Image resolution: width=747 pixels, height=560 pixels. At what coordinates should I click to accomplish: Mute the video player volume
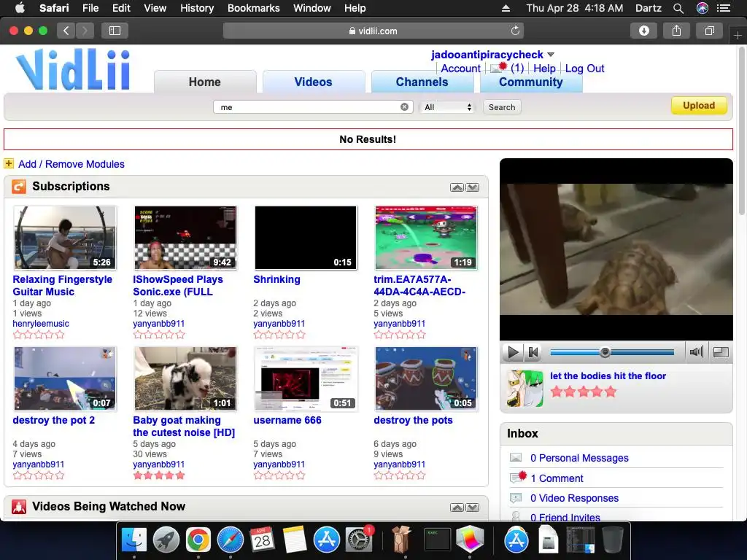pos(697,352)
